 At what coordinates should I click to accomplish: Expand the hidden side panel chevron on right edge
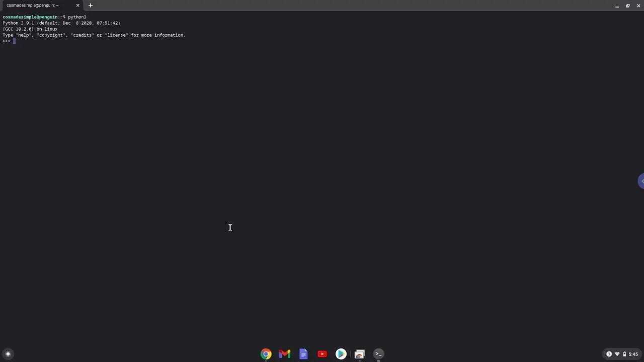pyautogui.click(x=641, y=181)
